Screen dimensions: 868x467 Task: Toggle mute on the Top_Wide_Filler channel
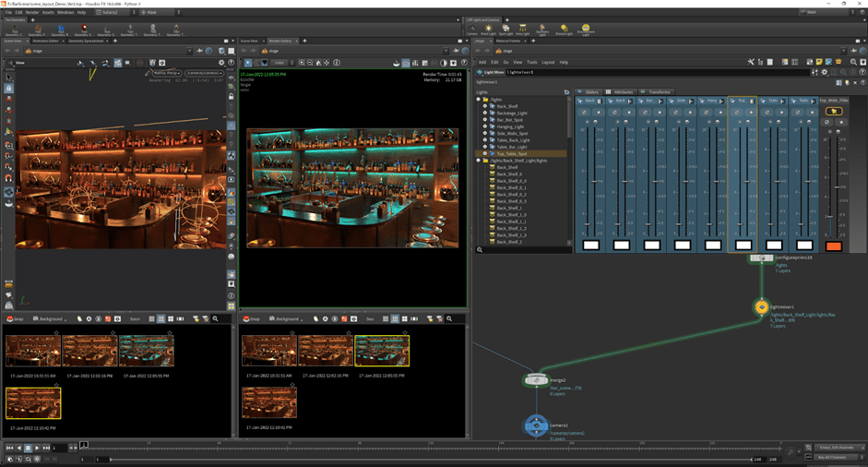pos(827,122)
